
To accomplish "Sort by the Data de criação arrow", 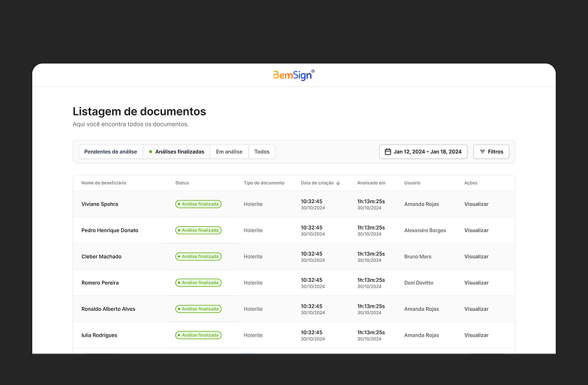I will pyautogui.click(x=338, y=183).
